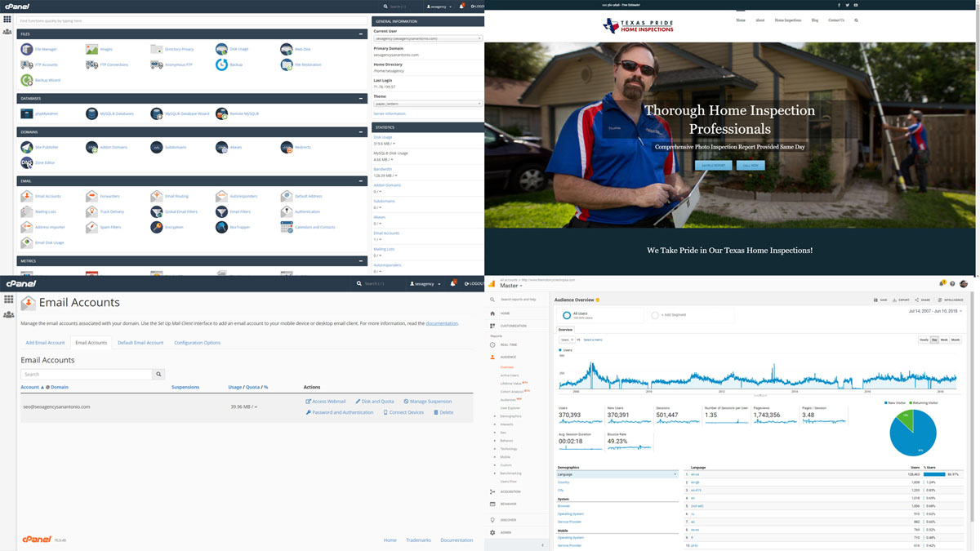Click Access Webmail for seo@seoagencysanantonio.com

(326, 402)
